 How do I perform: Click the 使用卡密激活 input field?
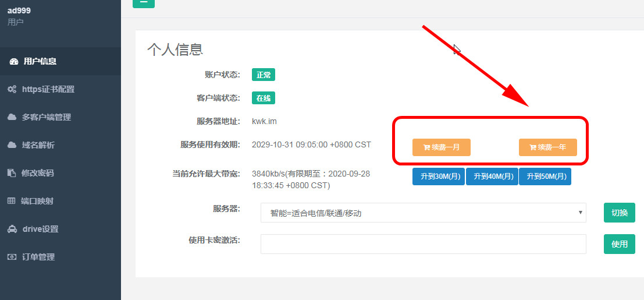(423, 244)
